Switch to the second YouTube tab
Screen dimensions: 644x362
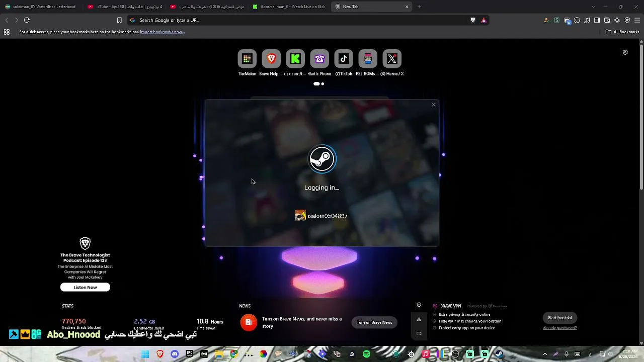click(207, 7)
